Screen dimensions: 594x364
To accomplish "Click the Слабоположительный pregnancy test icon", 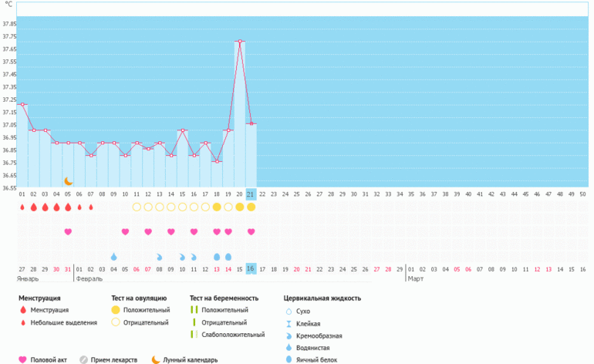I will click(x=194, y=335).
